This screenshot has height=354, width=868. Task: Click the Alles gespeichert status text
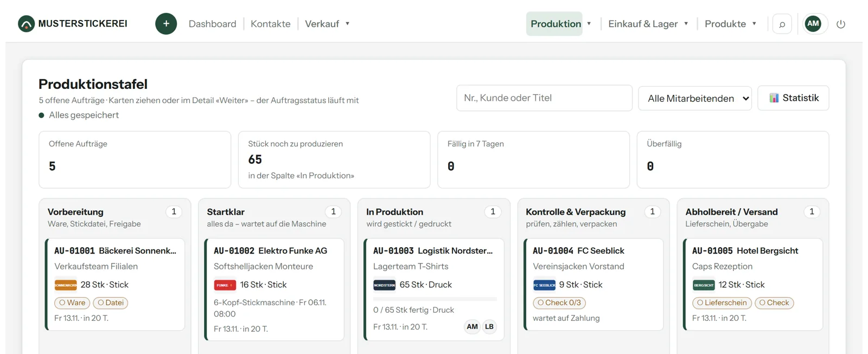pyautogui.click(x=84, y=115)
